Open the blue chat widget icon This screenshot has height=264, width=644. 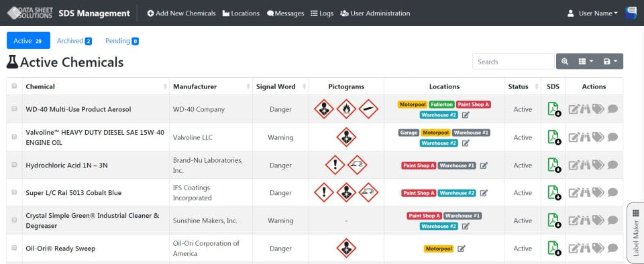[631, 13]
